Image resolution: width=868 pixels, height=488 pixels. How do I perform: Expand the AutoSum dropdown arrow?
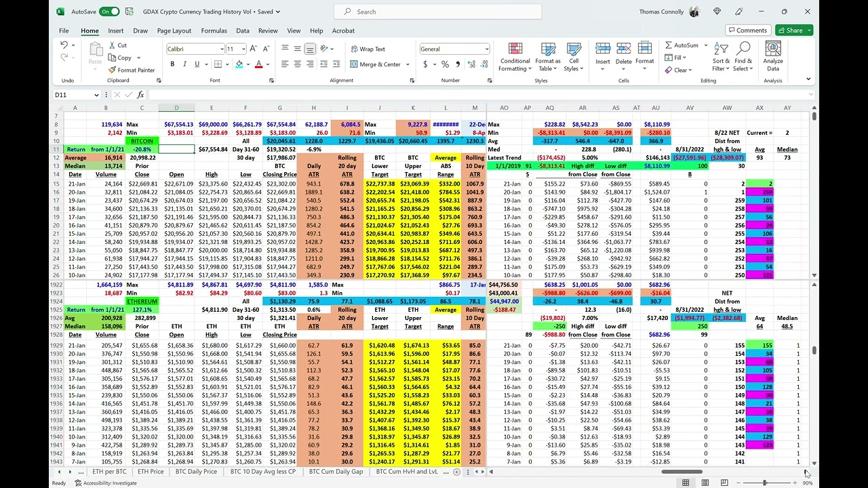[705, 45]
